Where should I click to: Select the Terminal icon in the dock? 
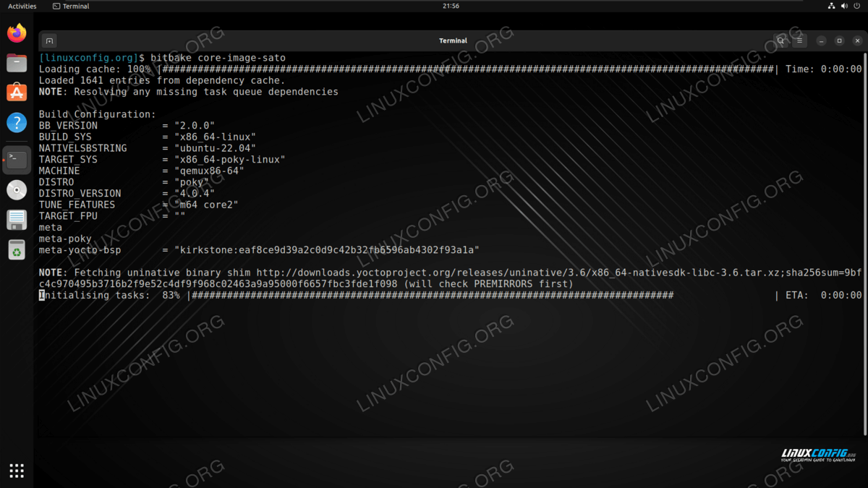point(17,160)
